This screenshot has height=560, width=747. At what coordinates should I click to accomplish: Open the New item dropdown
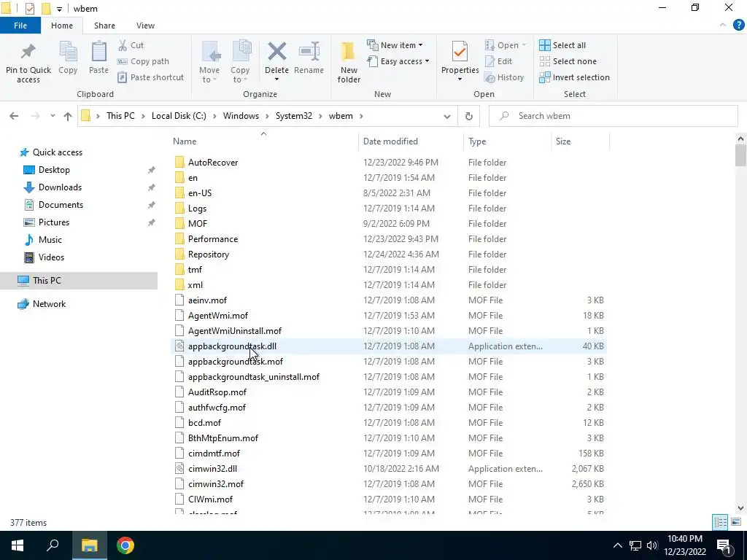coord(395,45)
